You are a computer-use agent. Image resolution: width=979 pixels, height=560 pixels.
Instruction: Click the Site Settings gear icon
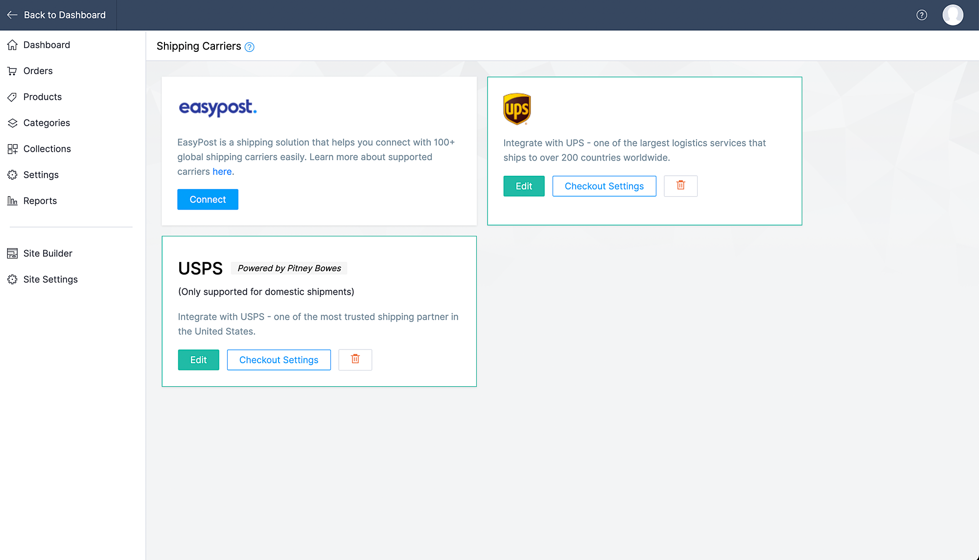(x=13, y=279)
